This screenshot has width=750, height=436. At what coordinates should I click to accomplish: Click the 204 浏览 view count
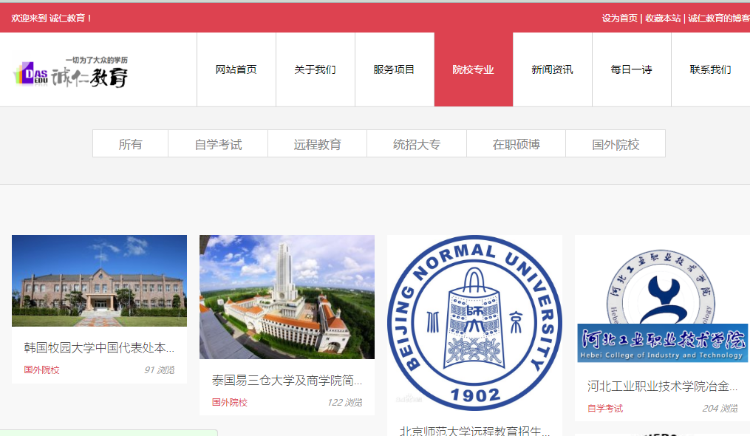(x=720, y=408)
